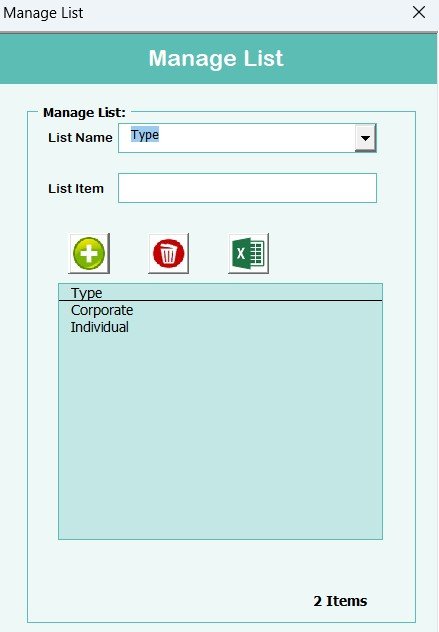
Task: Export the list with the Excel icon
Action: coord(248,254)
